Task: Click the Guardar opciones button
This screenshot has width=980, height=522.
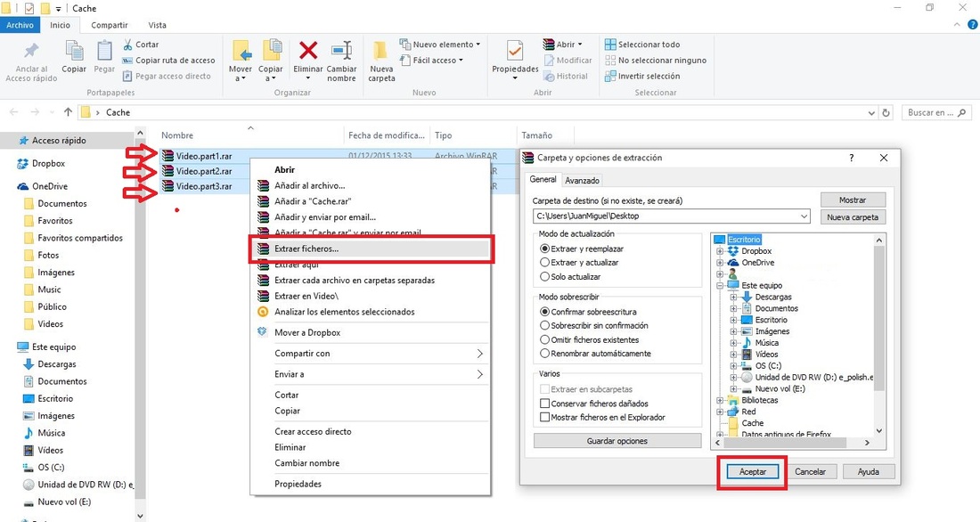Action: coord(617,441)
